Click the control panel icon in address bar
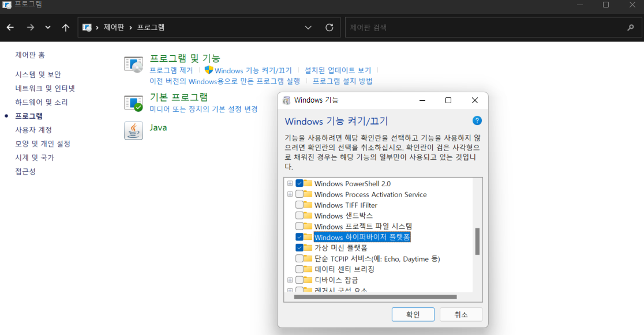 click(87, 28)
